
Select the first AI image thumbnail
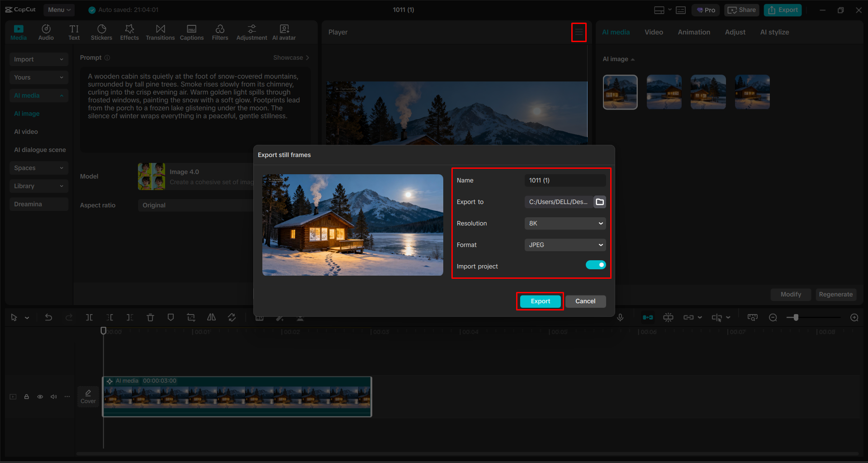tap(620, 92)
